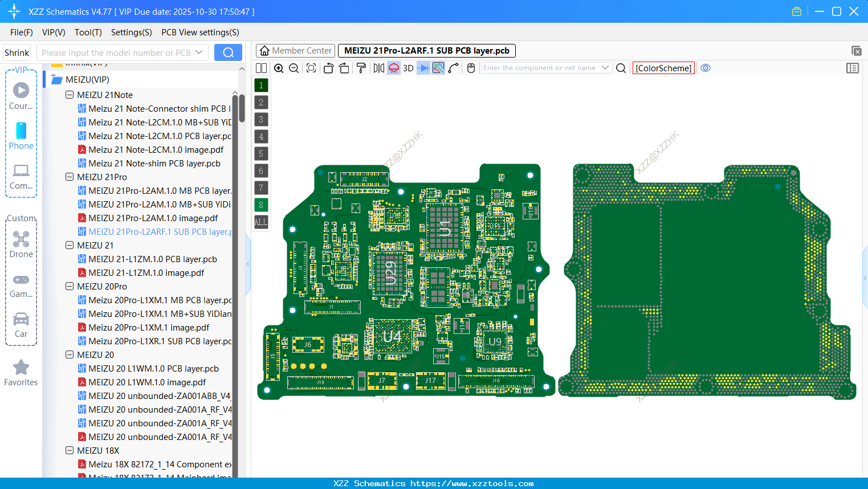Select the diode jump tool
This screenshot has height=489, width=868.
[422, 68]
